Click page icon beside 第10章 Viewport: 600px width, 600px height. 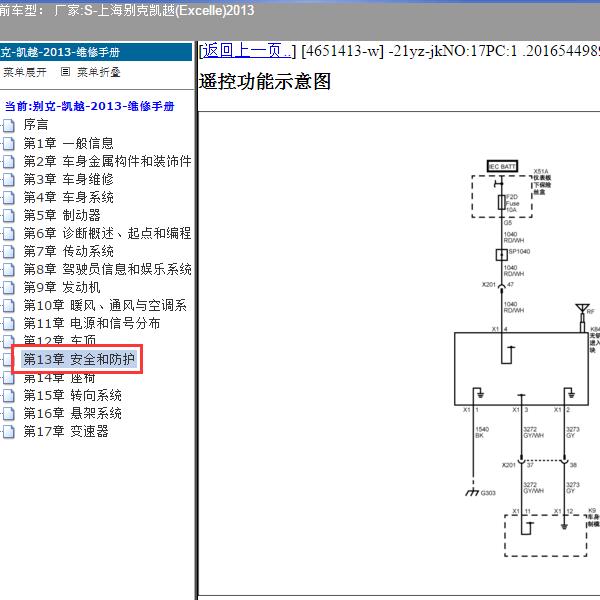click(8, 305)
